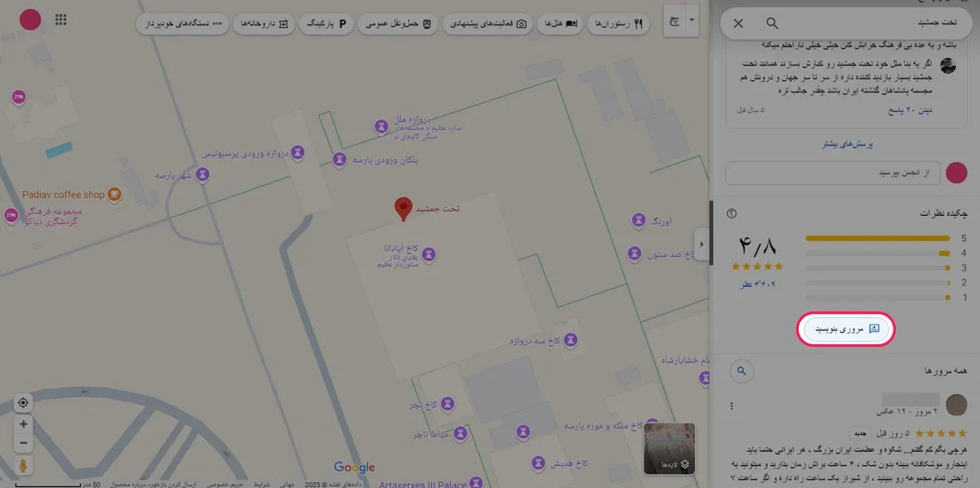Zoom out on the map
This screenshot has height=488, width=980.
point(23,443)
